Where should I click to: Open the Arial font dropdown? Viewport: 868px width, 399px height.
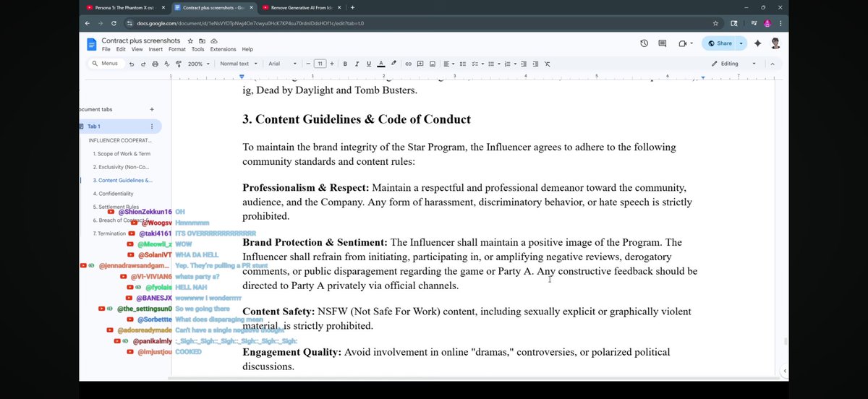point(282,64)
